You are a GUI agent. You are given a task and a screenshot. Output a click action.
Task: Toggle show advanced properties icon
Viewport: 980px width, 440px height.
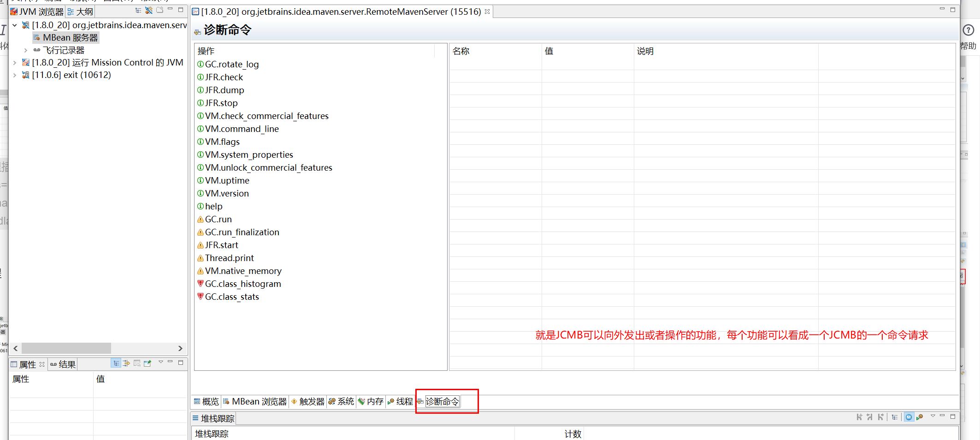126,363
